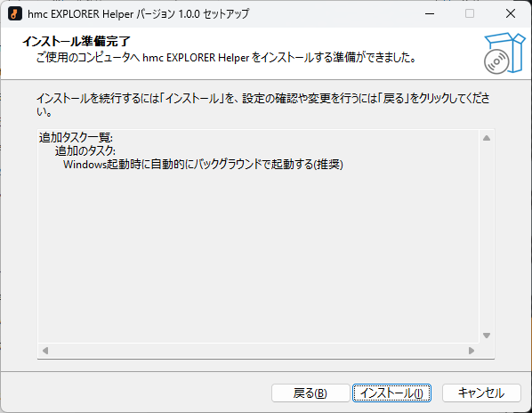Screen dimensions: 532x413
Task: Close the setup window
Action: coord(511,13)
